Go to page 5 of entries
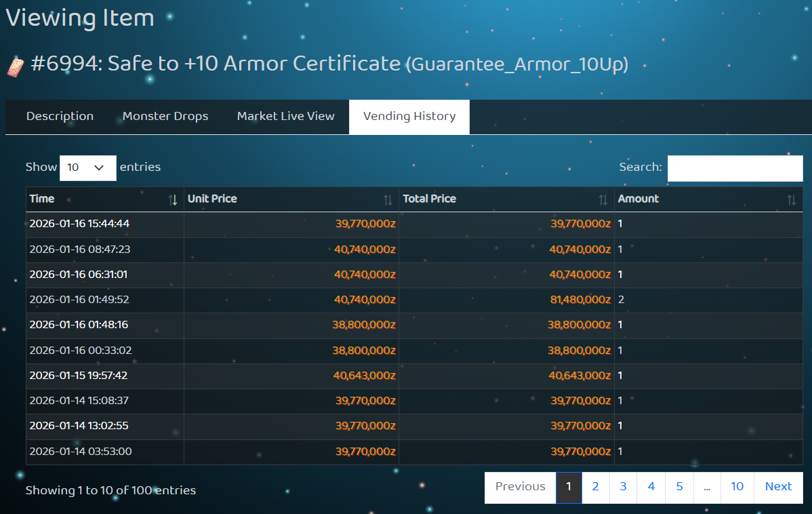Screen dimensions: 812x514 click(x=679, y=487)
